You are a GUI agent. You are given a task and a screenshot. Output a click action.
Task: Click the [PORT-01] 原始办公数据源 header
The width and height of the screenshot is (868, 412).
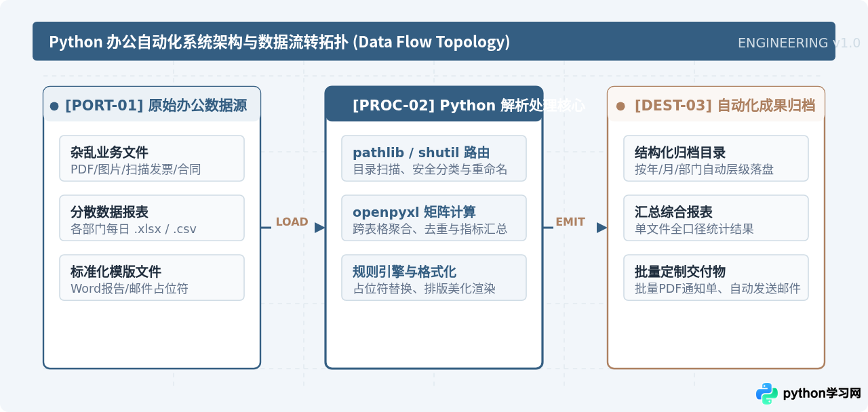click(x=152, y=104)
